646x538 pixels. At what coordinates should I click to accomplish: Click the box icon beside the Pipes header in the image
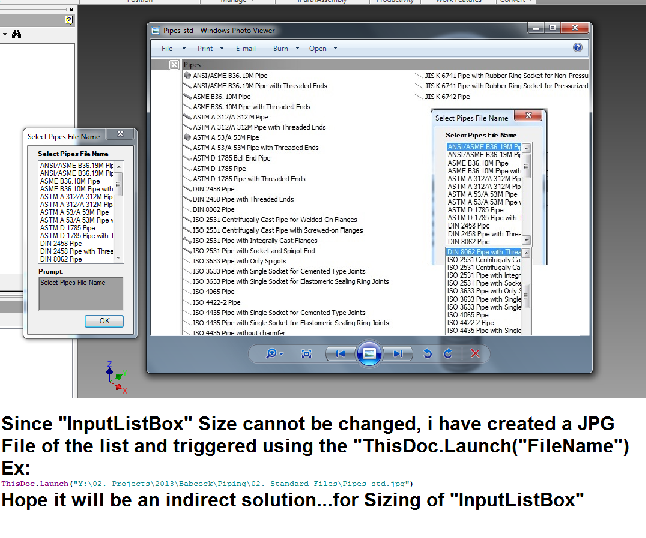click(x=174, y=65)
